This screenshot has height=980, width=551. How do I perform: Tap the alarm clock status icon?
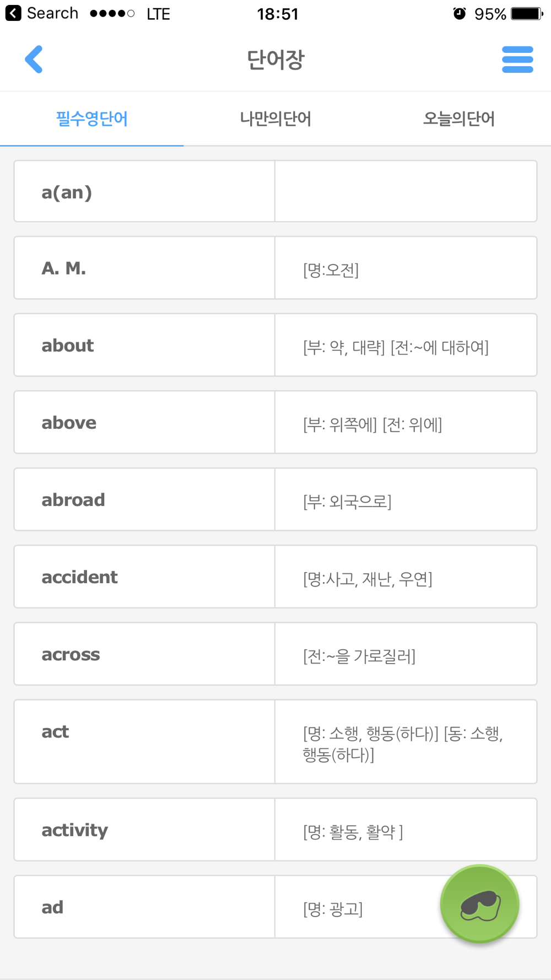point(460,13)
